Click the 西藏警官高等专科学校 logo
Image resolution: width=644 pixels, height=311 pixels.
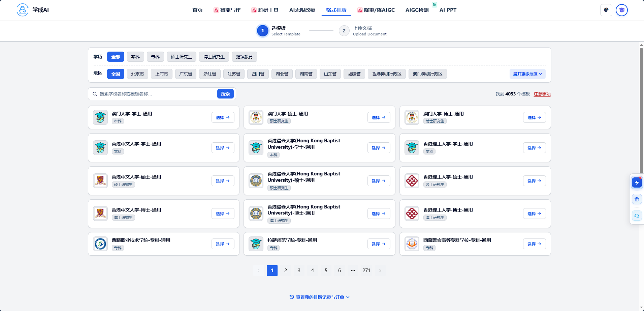[x=412, y=244]
